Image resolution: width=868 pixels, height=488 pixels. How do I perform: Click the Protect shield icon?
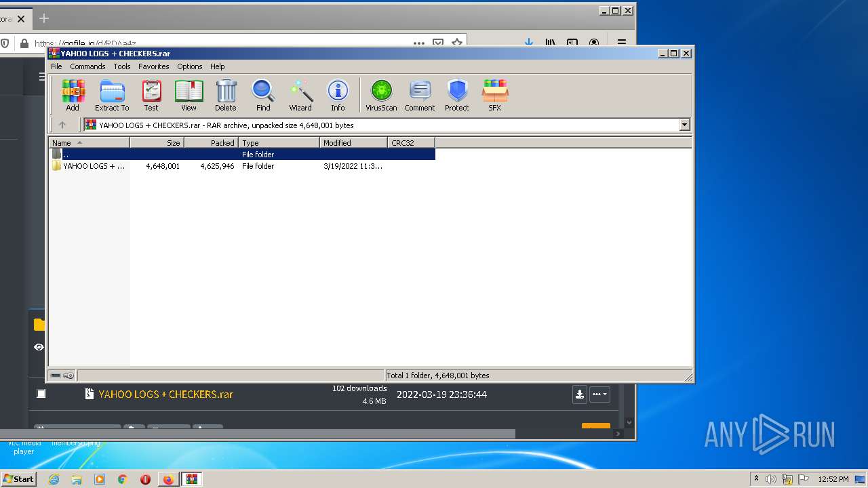pyautogui.click(x=457, y=95)
